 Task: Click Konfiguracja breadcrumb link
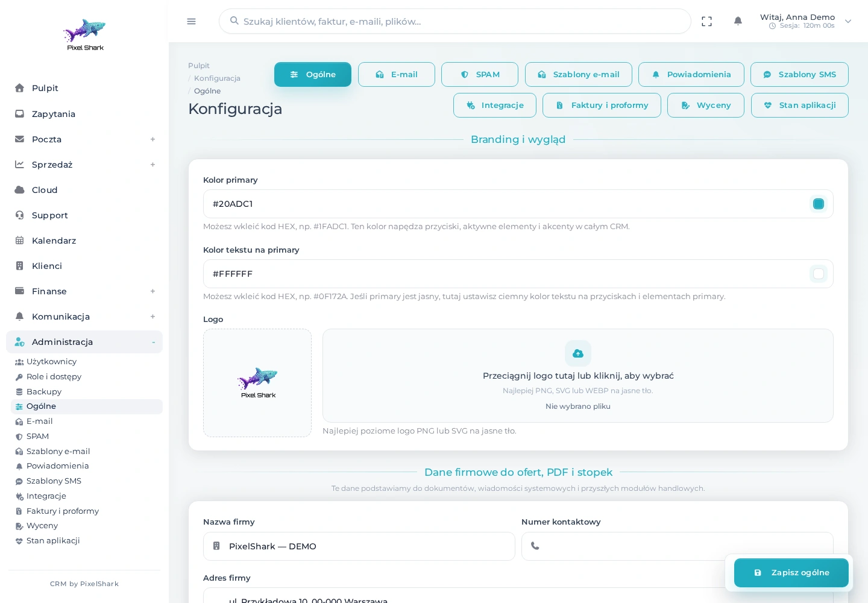[x=217, y=78]
